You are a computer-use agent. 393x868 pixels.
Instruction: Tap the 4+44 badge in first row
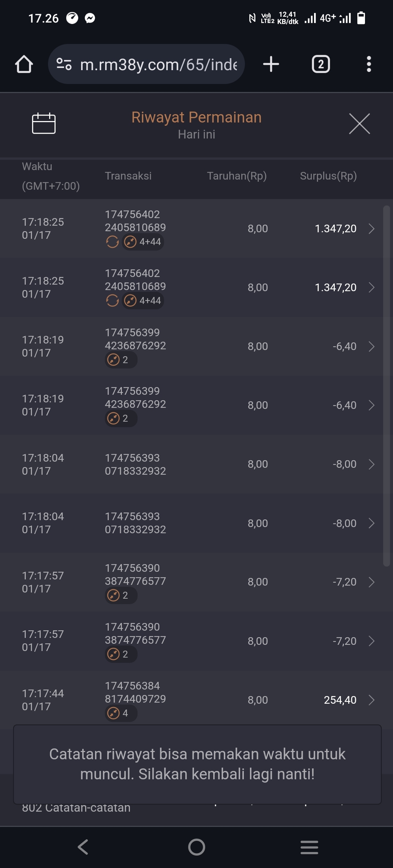pos(143,242)
